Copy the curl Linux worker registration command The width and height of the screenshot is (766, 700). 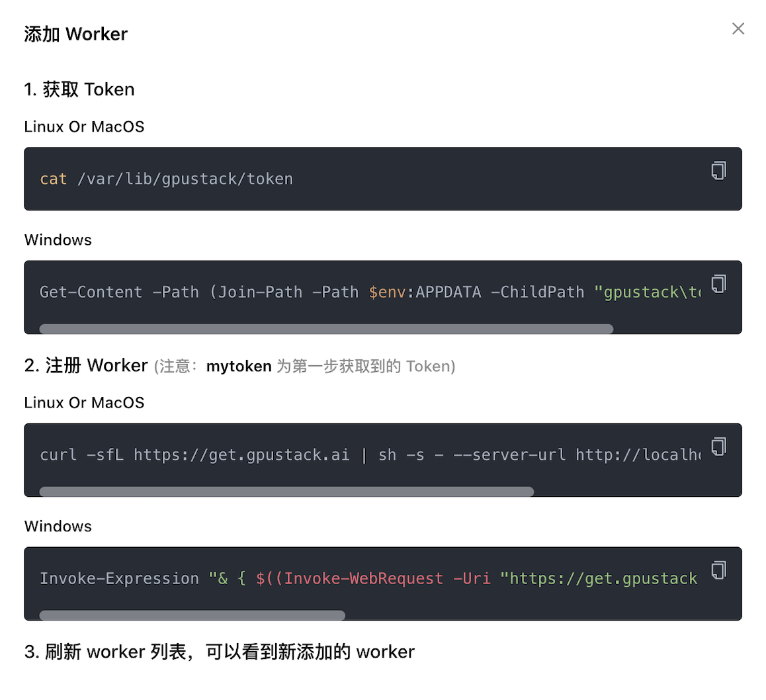(718, 447)
